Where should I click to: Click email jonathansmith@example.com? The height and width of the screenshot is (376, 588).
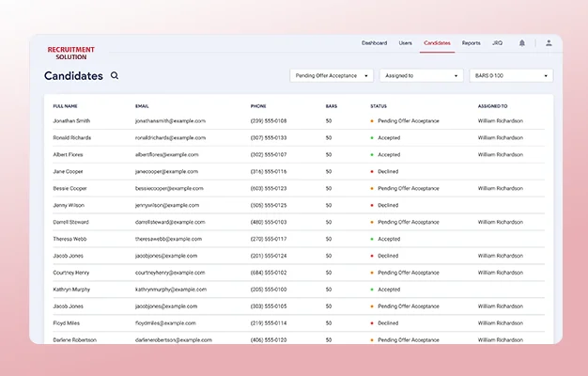[x=170, y=121]
